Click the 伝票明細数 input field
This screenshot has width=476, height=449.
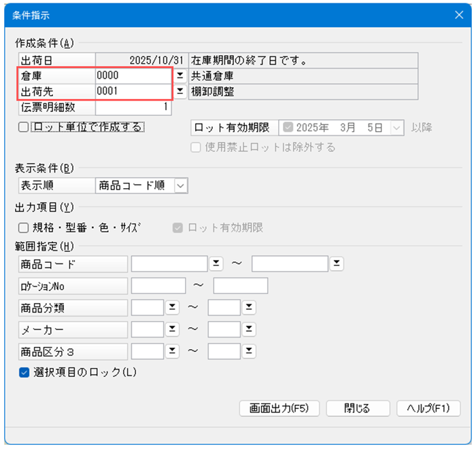133,107
